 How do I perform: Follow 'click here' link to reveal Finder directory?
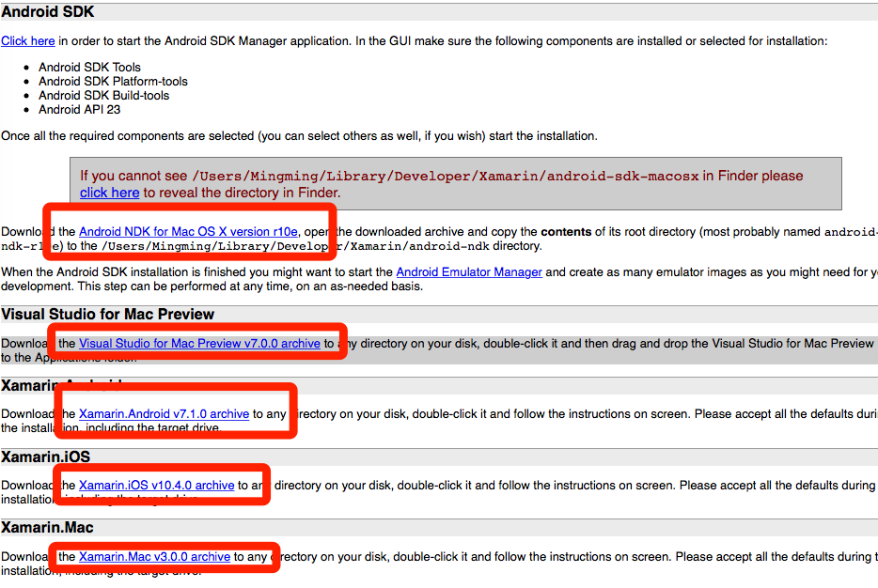109,193
